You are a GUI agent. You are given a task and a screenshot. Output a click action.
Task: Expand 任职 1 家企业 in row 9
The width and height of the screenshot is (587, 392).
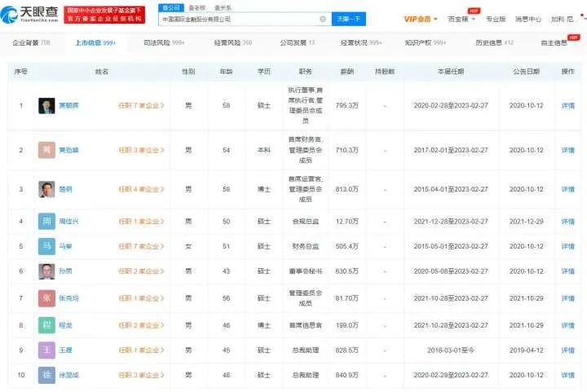[x=142, y=350]
